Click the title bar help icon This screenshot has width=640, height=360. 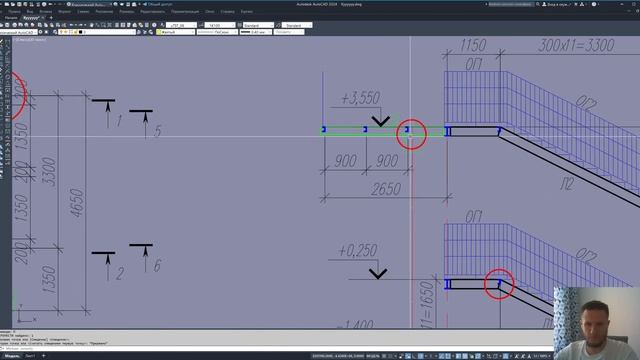594,4
